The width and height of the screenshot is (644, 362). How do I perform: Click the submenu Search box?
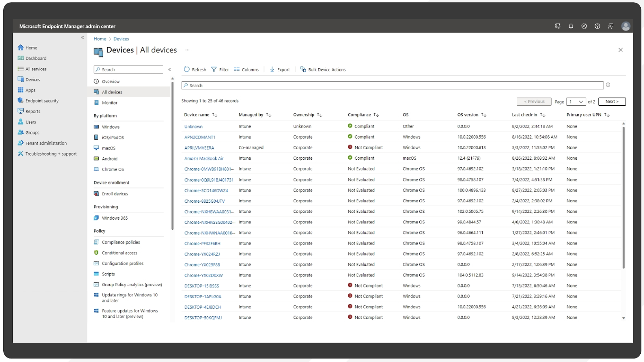pyautogui.click(x=128, y=69)
